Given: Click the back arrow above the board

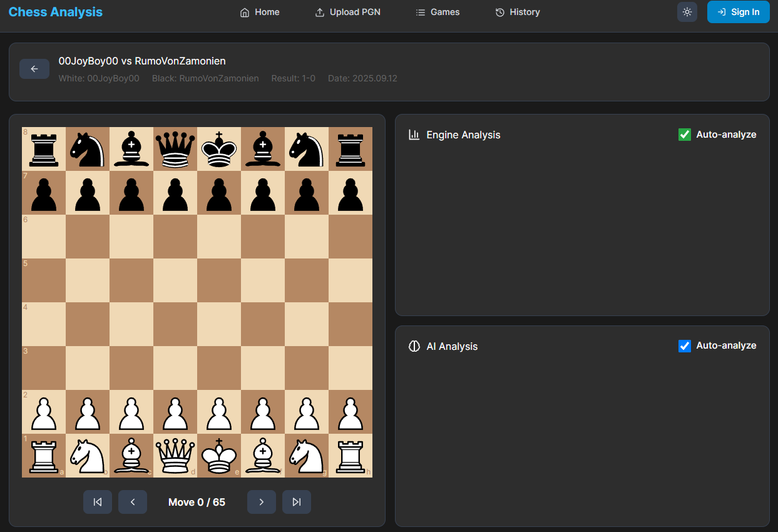Looking at the screenshot, I should click(34, 68).
